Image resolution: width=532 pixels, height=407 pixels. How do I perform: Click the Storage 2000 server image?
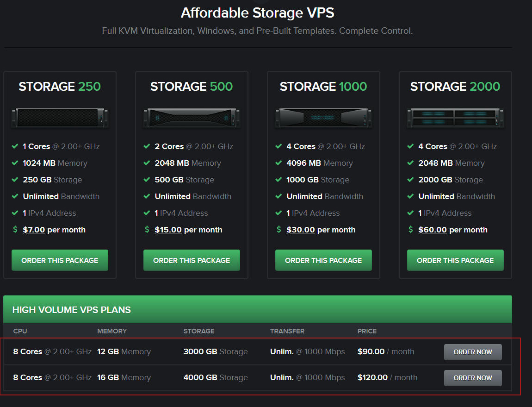click(x=455, y=118)
